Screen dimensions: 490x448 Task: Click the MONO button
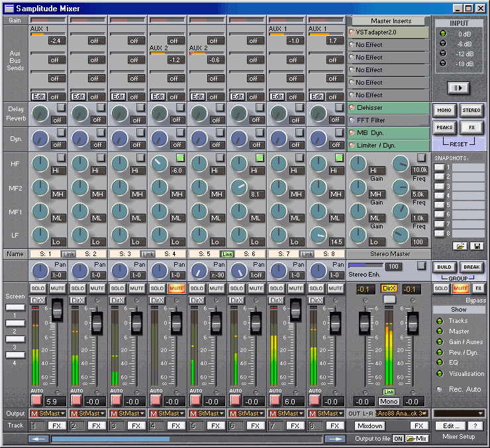(x=444, y=111)
